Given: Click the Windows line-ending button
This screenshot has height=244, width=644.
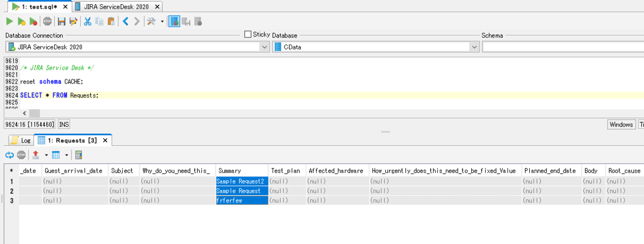Looking at the screenshot, I should coord(621,124).
